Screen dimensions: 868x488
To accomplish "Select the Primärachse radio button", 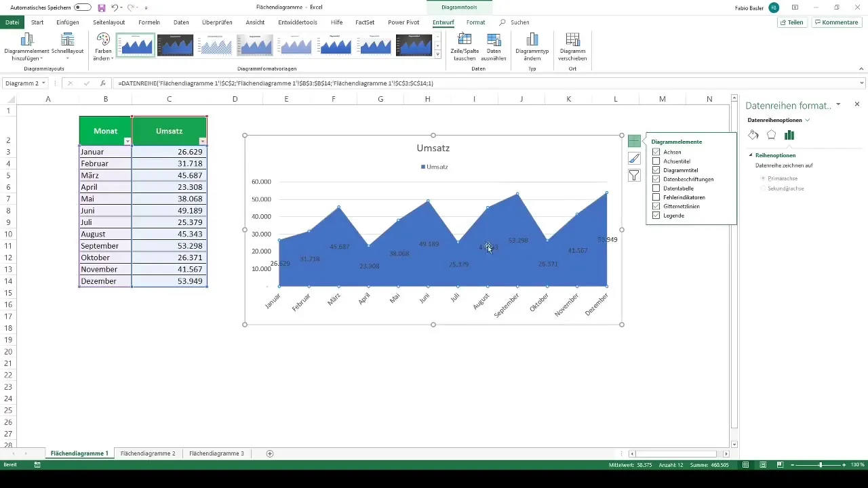I will pos(764,178).
